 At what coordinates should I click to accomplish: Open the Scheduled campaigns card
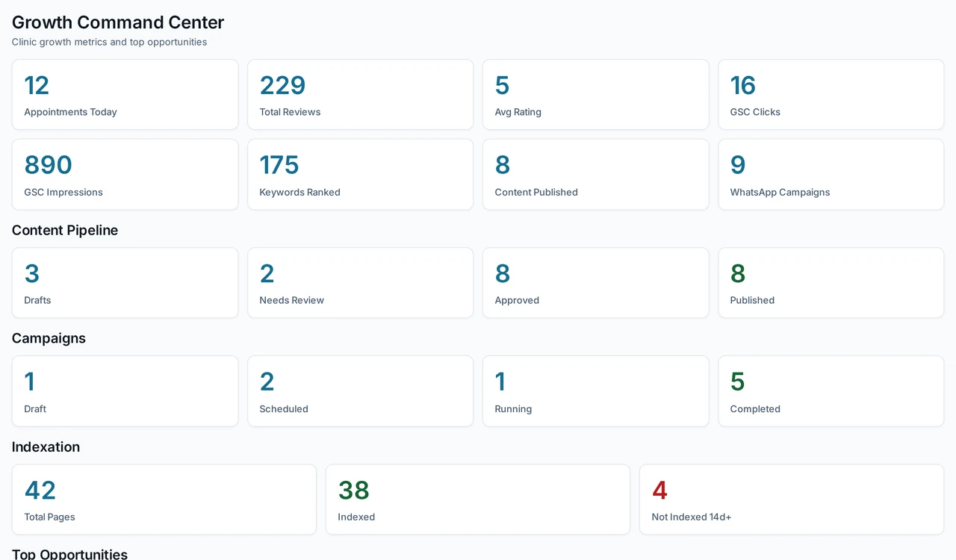360,391
